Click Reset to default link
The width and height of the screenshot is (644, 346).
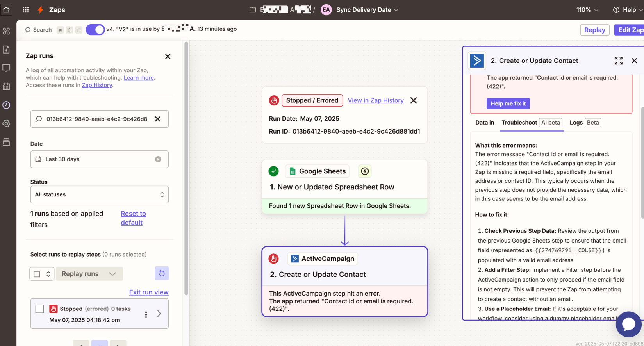point(133,218)
